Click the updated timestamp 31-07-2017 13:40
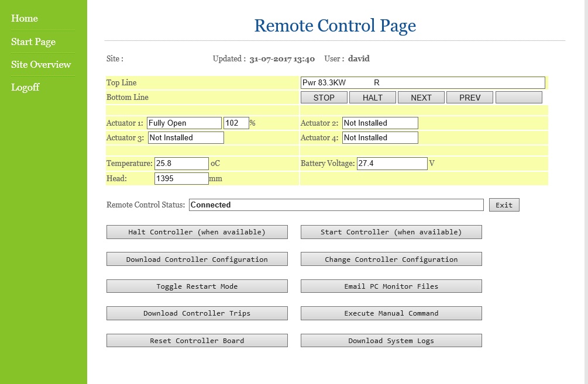 (282, 59)
